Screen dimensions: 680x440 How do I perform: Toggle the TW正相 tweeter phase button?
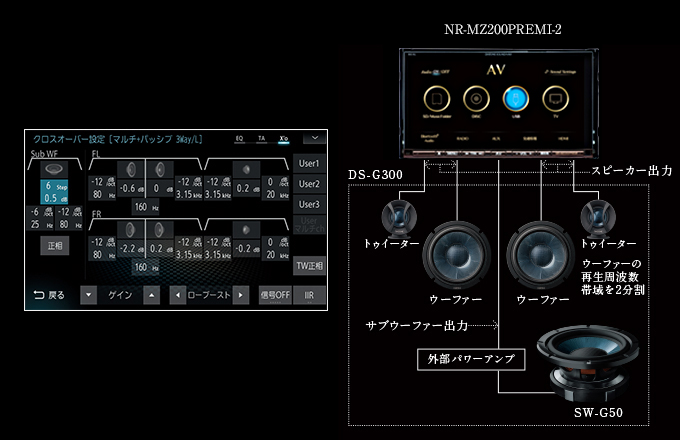[x=309, y=265]
